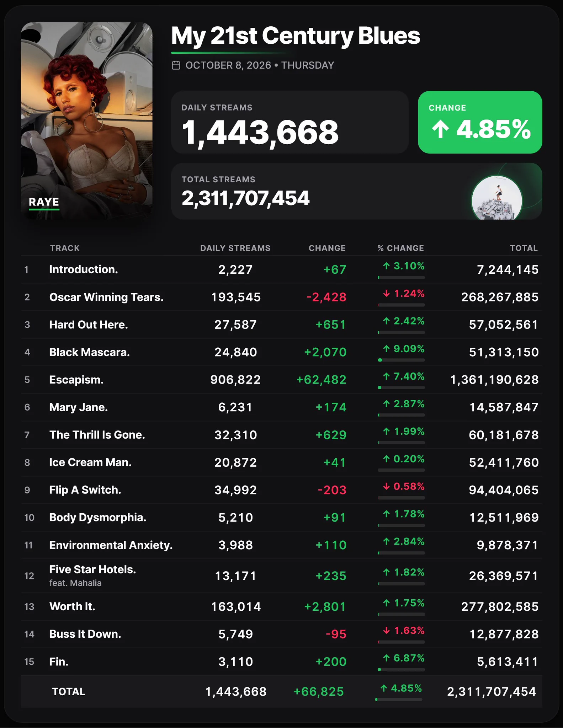
Task: Click the RAYE artist name on the cover
Action: (44, 202)
